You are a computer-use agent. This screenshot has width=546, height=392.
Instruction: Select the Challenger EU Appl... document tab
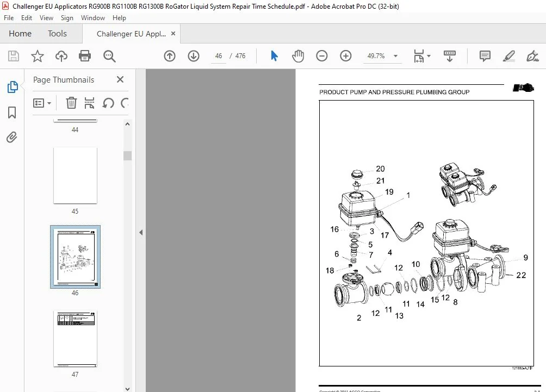pos(131,34)
